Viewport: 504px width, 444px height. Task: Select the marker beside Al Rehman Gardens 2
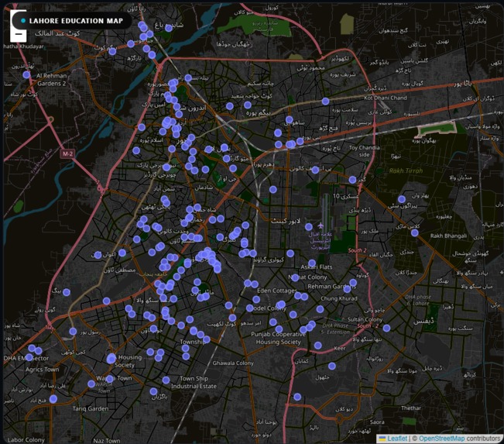pyautogui.click(x=26, y=75)
